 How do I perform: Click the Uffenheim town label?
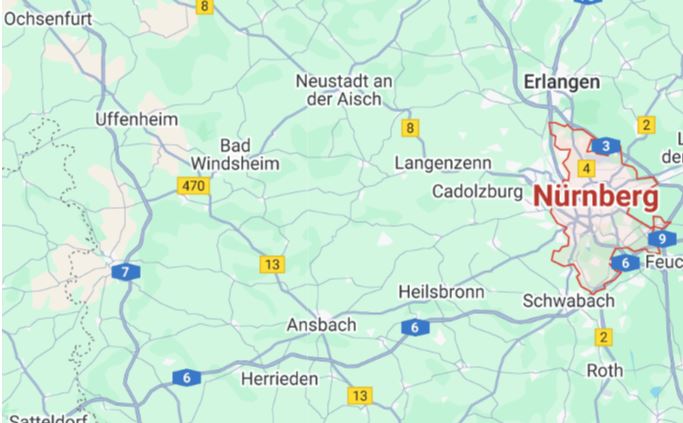point(137,119)
